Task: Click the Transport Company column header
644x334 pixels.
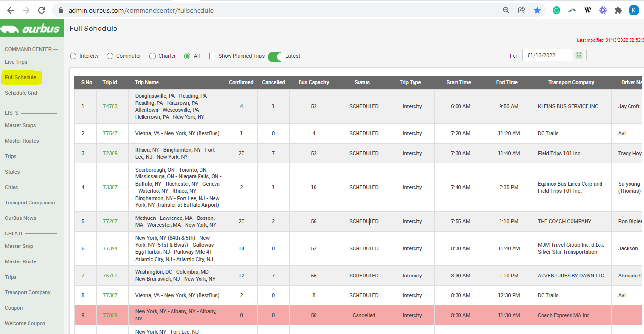Action: click(x=571, y=82)
